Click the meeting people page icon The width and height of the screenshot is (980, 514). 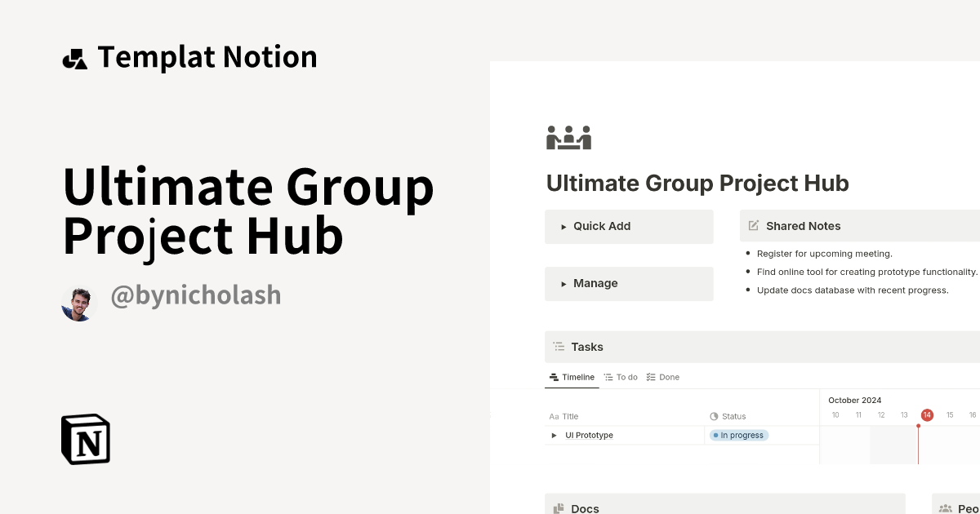568,137
